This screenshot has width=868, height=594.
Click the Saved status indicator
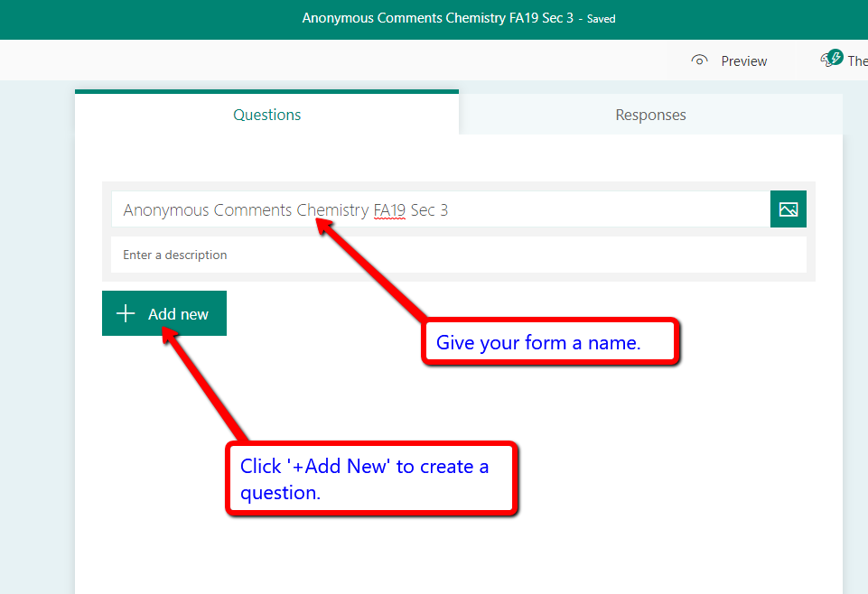click(602, 19)
